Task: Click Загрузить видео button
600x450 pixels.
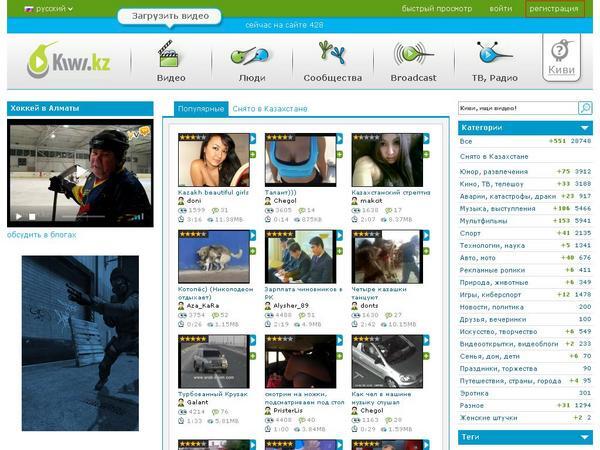Action: coord(170,16)
